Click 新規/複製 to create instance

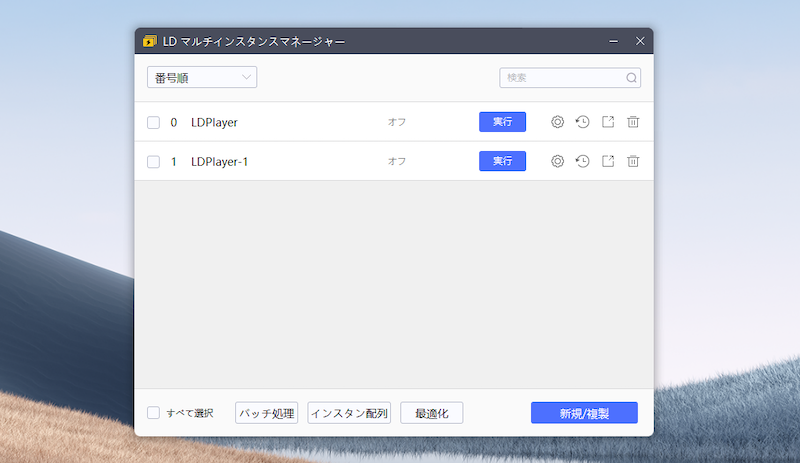[x=584, y=413]
